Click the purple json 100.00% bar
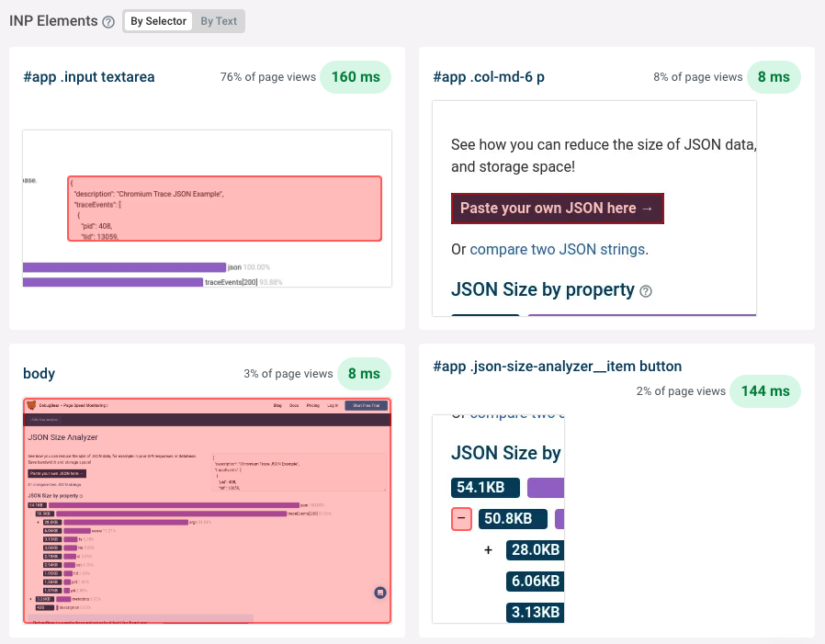The image size is (825, 644). coord(124,266)
